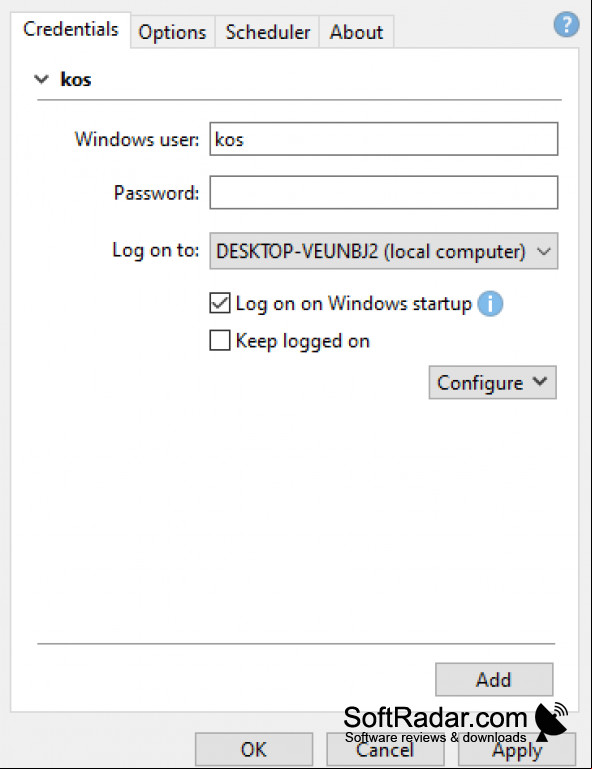The width and height of the screenshot is (592, 769).
Task: Select the kos section heading
Action: pyautogui.click(x=76, y=79)
